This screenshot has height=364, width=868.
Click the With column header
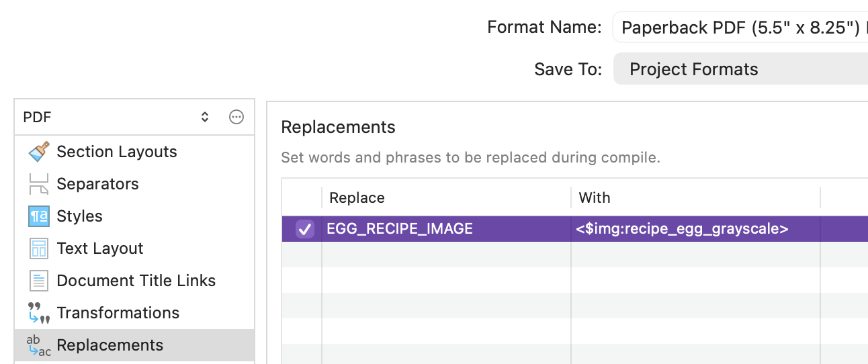[x=595, y=197]
